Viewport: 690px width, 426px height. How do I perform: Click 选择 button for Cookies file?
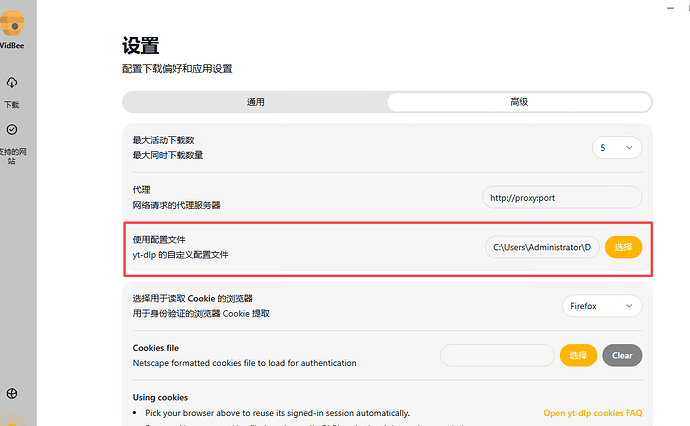578,355
